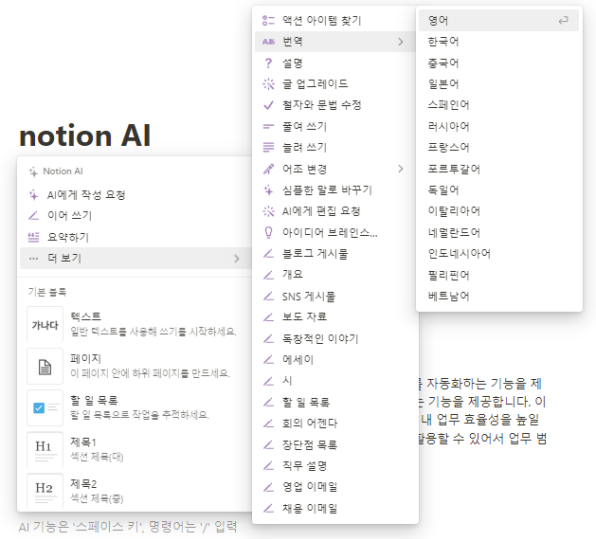Click the enter arrow icon beside 영어
This screenshot has height=539, width=596.
pyautogui.click(x=563, y=21)
